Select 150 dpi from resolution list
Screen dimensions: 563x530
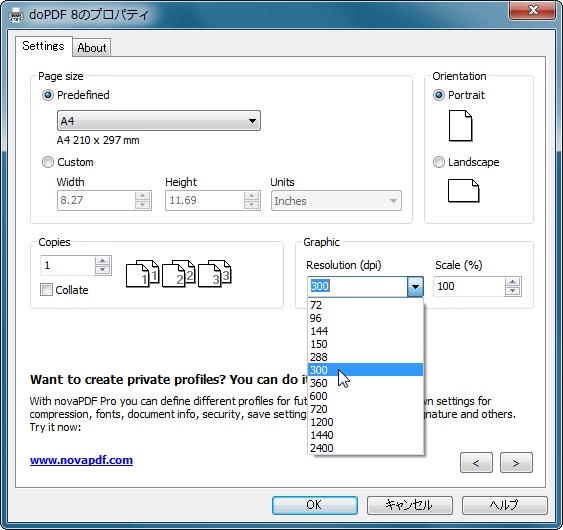(x=366, y=344)
